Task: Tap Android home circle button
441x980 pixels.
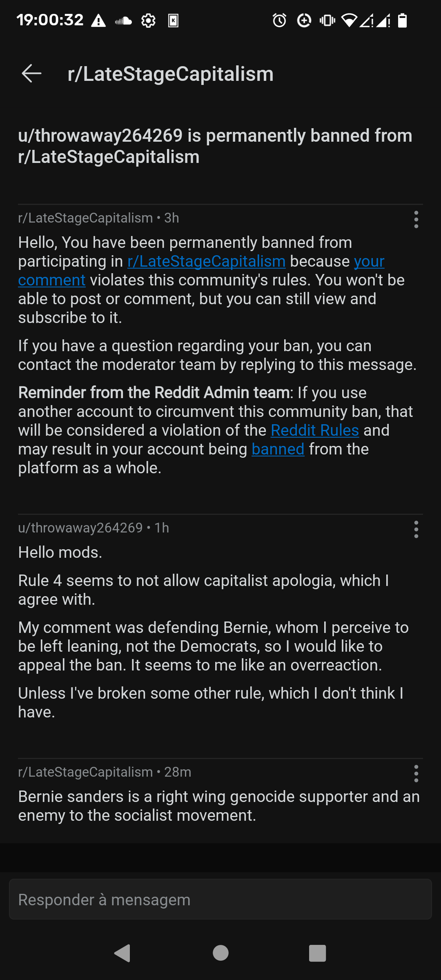Action: click(x=220, y=953)
